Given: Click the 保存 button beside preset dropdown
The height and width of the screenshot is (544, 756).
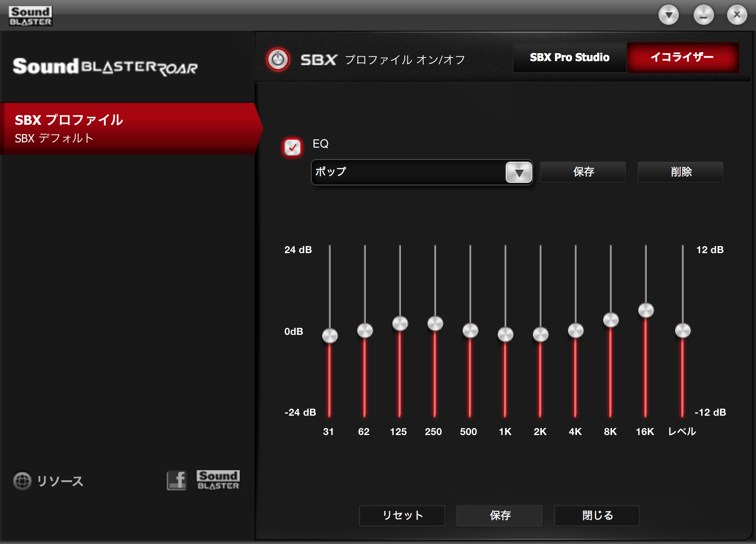Looking at the screenshot, I should (x=583, y=172).
